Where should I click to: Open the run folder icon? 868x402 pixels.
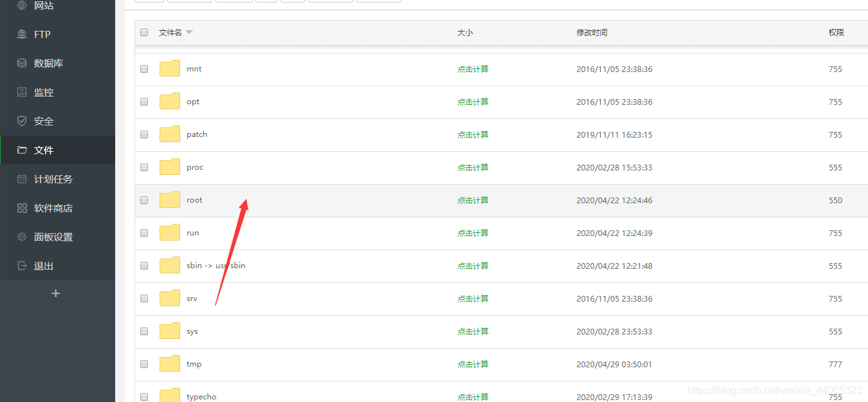point(170,233)
